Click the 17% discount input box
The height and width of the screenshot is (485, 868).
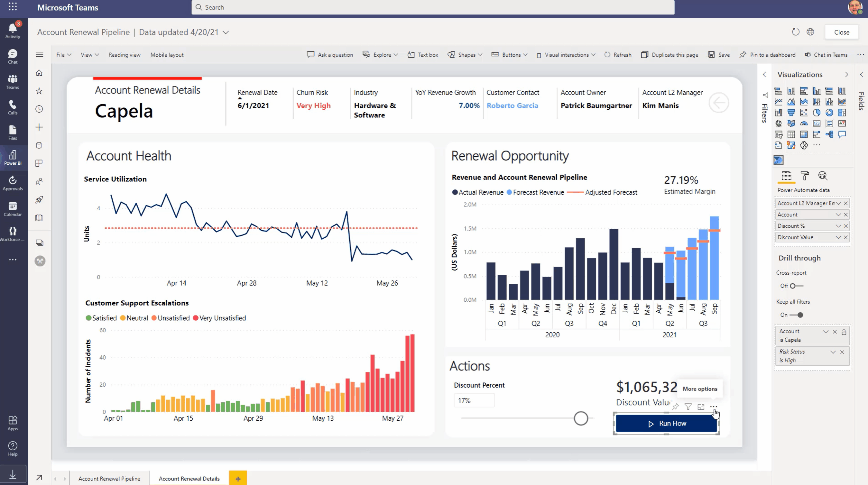tap(474, 400)
